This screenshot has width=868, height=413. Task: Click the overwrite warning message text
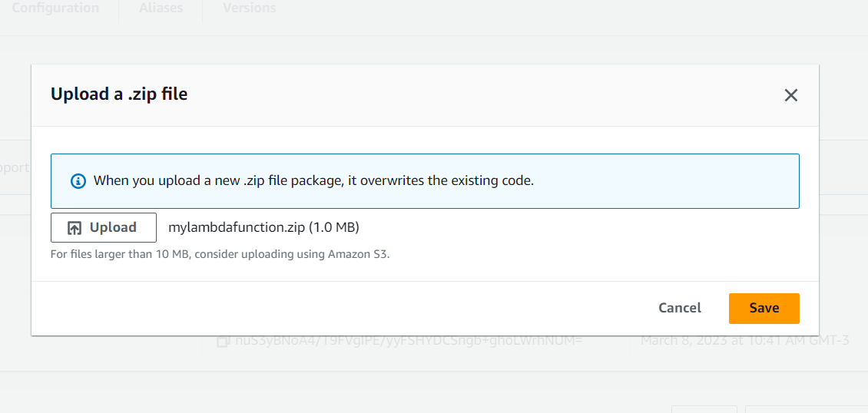pos(313,181)
